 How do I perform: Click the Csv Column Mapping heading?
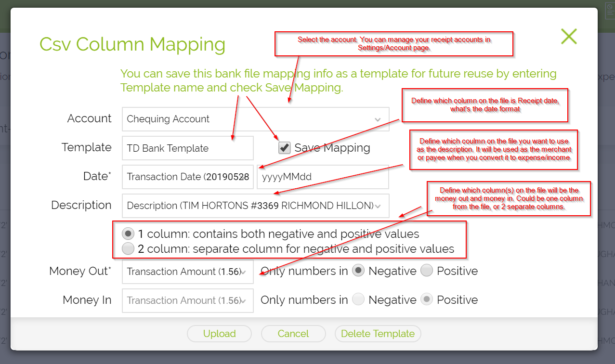coord(132,44)
